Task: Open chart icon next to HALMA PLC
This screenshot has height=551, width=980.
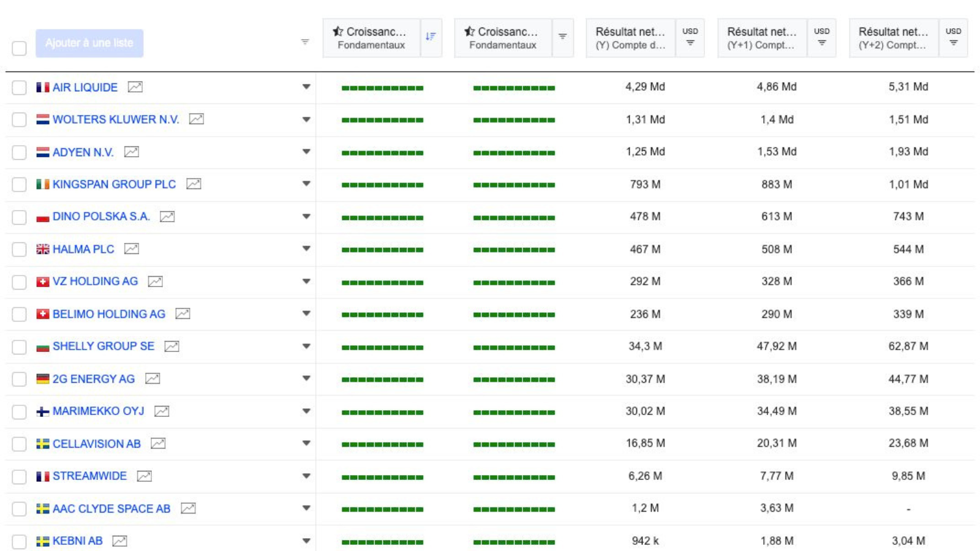Action: coord(131,249)
